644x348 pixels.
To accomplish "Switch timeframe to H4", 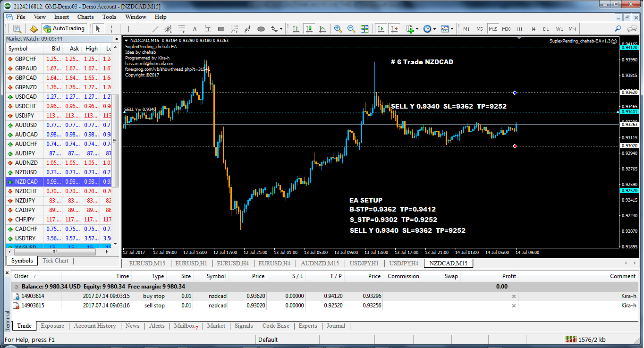I will pos(533,29).
